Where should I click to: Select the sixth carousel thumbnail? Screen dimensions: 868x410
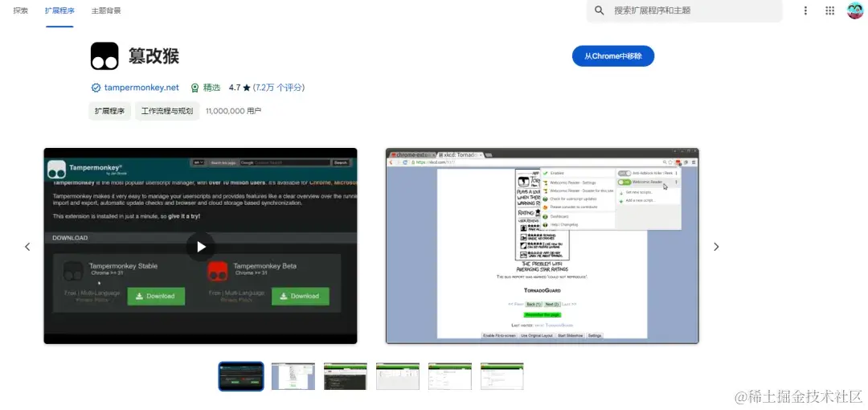point(502,376)
